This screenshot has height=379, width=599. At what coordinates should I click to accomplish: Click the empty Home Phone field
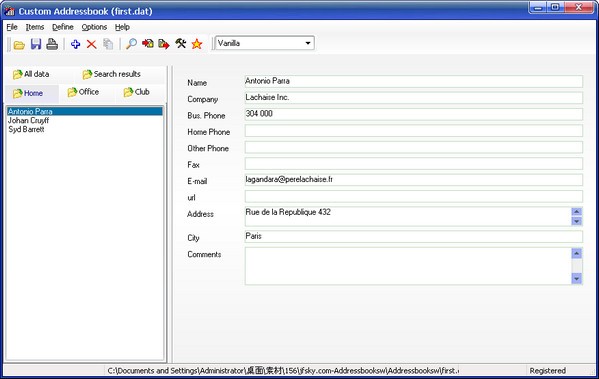pyautogui.click(x=414, y=130)
